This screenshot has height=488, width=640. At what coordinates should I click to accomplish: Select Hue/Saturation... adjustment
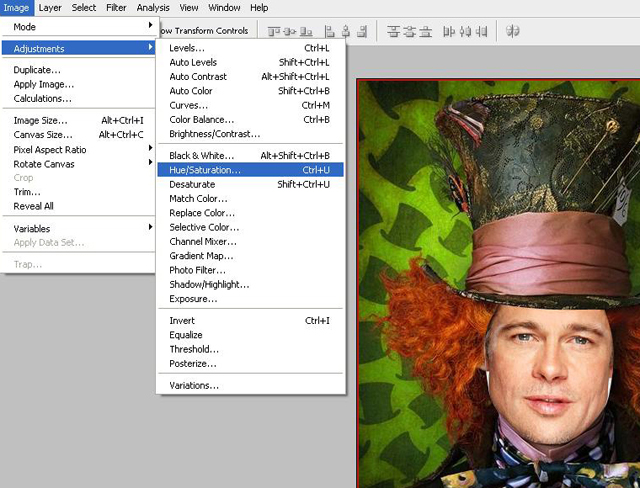[251, 170]
